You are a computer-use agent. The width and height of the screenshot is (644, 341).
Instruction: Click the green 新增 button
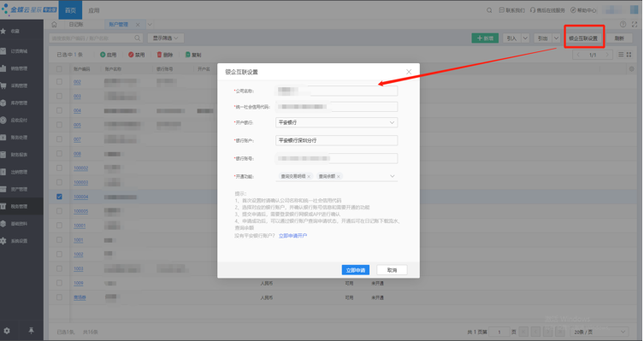485,38
